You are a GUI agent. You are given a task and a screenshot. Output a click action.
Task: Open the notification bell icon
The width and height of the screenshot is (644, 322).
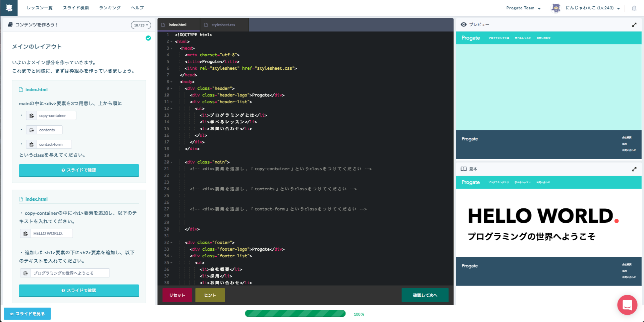635,8
